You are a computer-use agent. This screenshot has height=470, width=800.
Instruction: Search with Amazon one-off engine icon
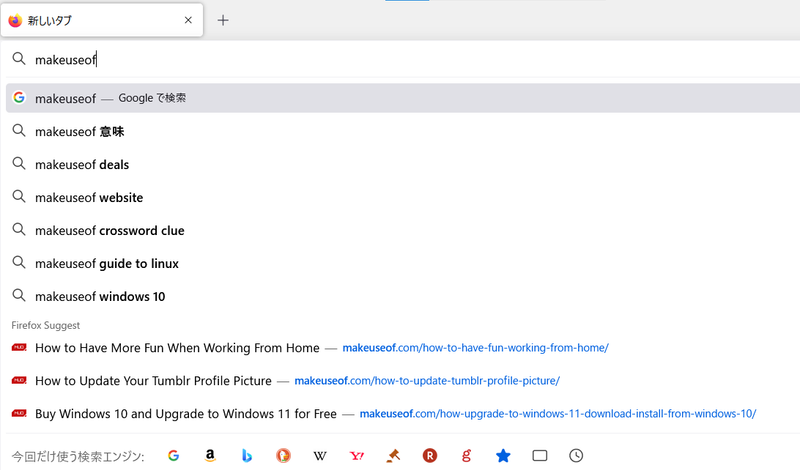[x=210, y=456]
